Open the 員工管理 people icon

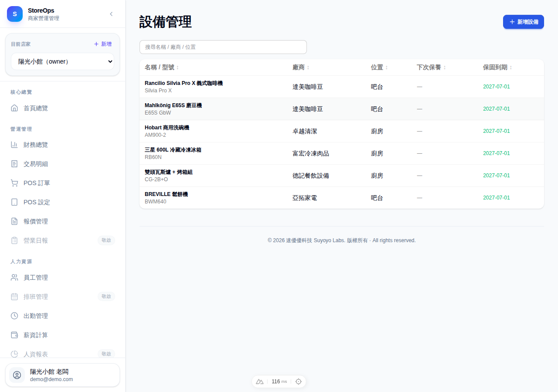coord(14,277)
